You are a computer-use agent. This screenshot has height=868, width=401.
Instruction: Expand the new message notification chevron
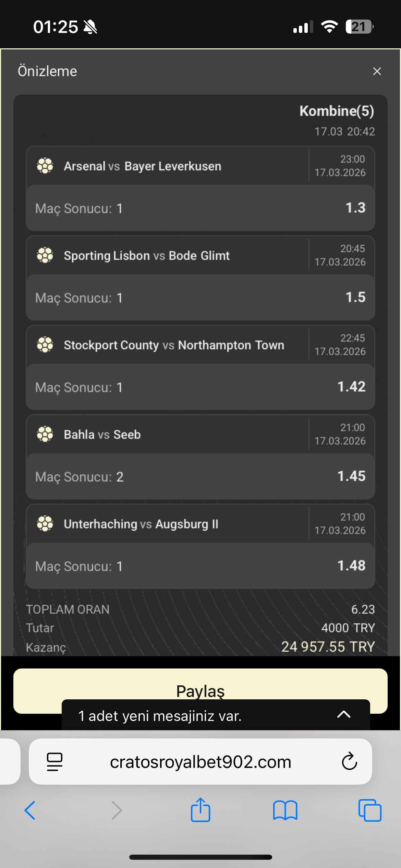344,714
